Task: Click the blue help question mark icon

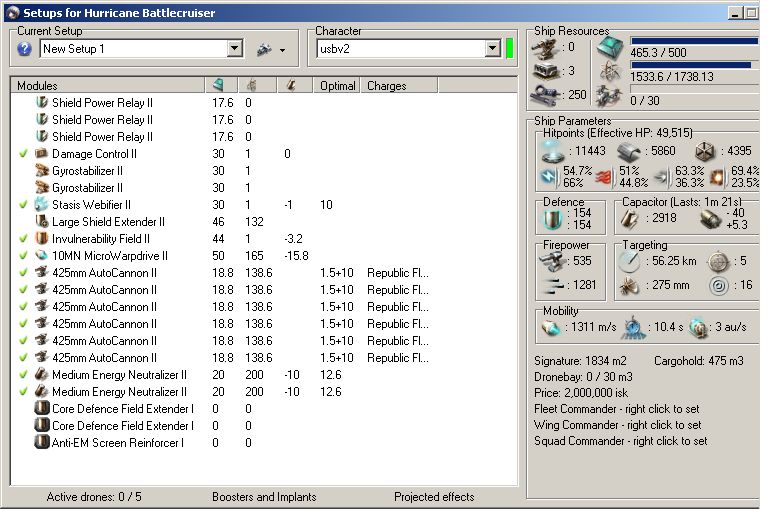Action: pyautogui.click(x=24, y=49)
